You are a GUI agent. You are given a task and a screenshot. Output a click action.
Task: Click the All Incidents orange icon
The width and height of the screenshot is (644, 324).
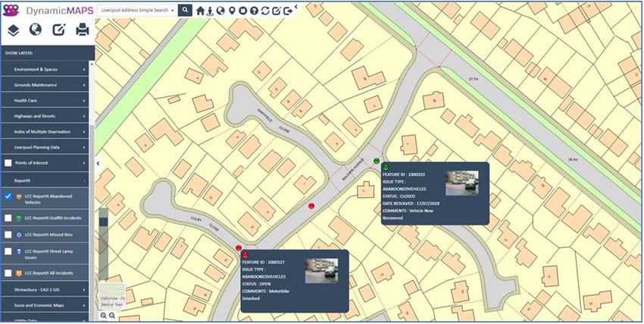coord(18,272)
